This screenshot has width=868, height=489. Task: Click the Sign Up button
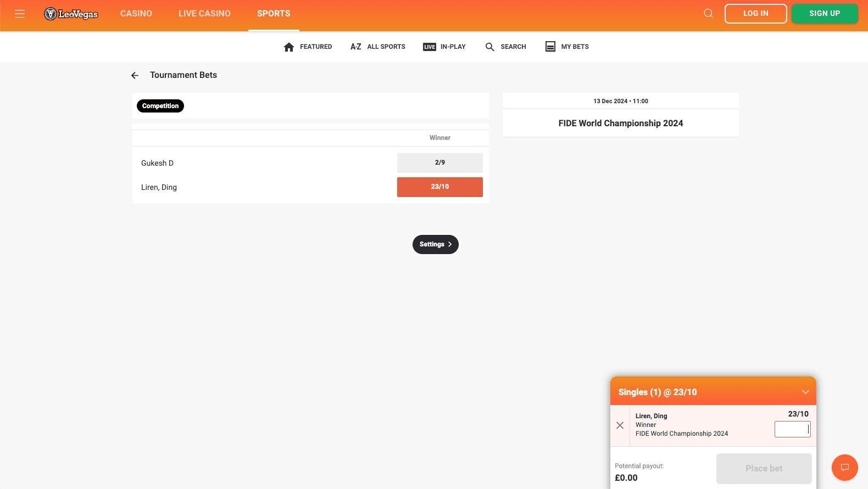point(825,14)
